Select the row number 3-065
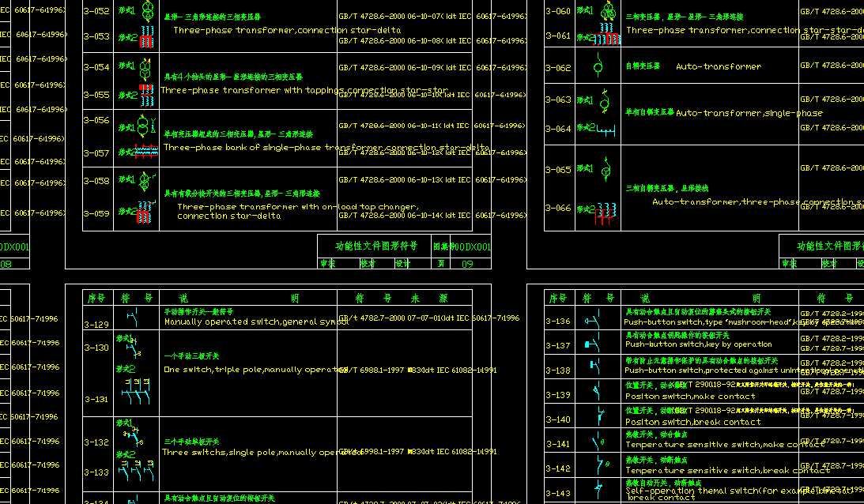Viewport: 864px width, 504px height. point(558,170)
